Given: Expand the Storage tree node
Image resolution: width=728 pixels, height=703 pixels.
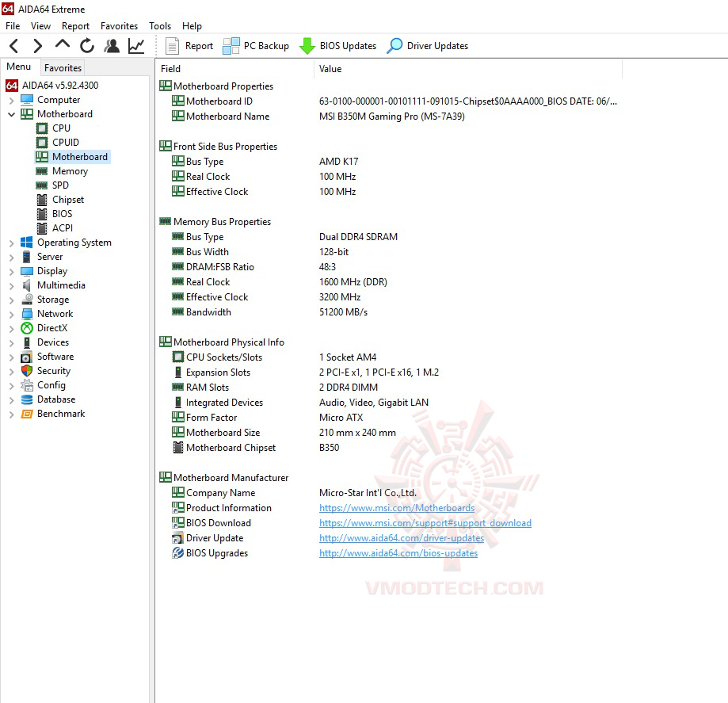Looking at the screenshot, I should click(12, 300).
